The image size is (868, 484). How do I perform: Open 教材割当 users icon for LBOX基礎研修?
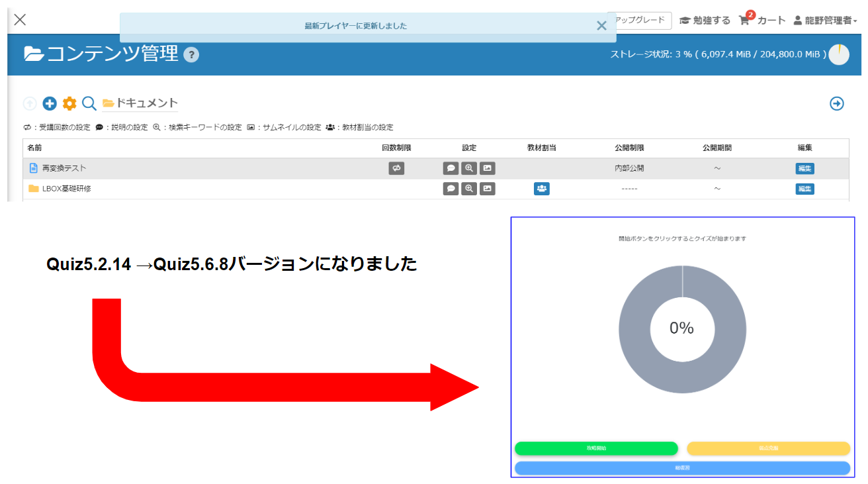pyautogui.click(x=541, y=189)
